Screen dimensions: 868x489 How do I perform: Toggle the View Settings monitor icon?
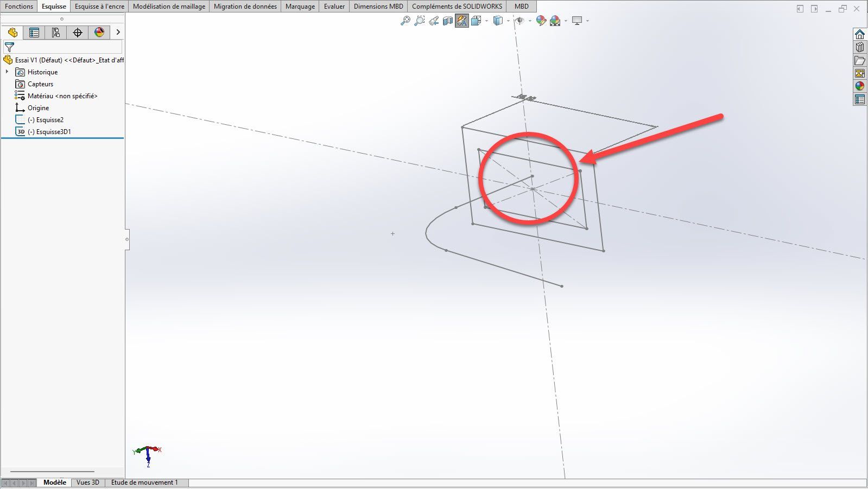coord(577,21)
